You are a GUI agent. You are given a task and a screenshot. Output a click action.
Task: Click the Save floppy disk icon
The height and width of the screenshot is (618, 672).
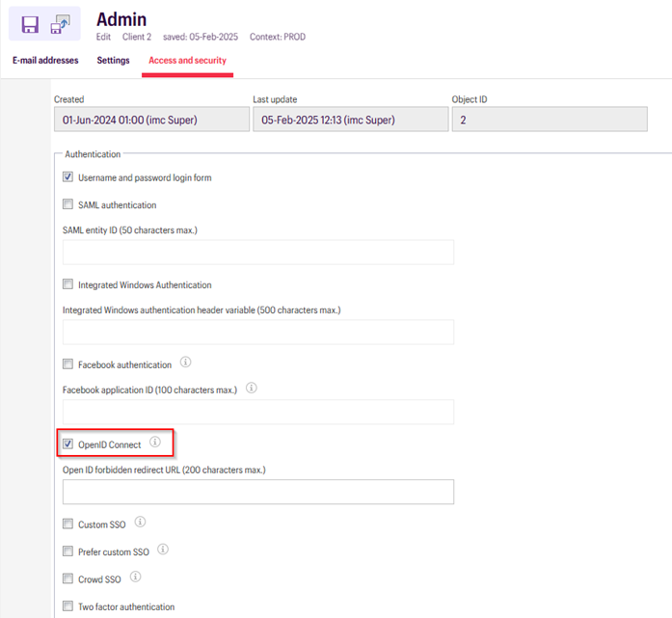(30, 24)
